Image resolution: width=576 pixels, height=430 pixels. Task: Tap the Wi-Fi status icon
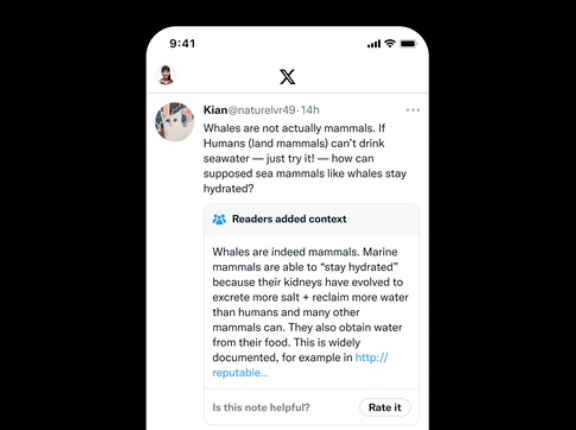coord(390,43)
